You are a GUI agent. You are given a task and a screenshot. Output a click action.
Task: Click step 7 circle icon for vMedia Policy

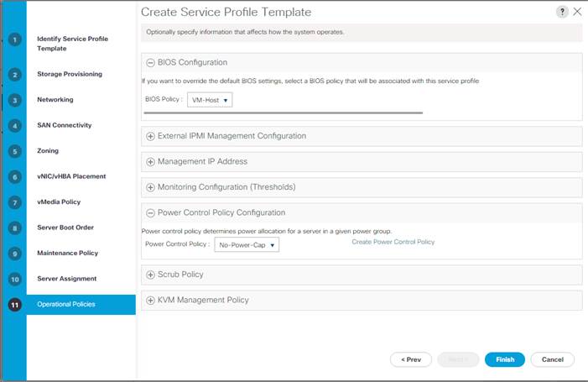click(x=15, y=202)
